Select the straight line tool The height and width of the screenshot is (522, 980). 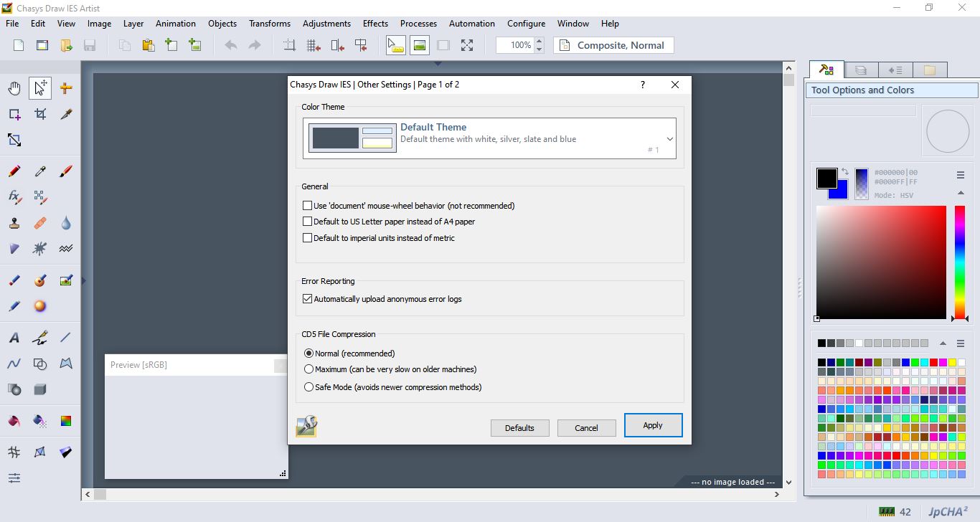pyautogui.click(x=66, y=338)
